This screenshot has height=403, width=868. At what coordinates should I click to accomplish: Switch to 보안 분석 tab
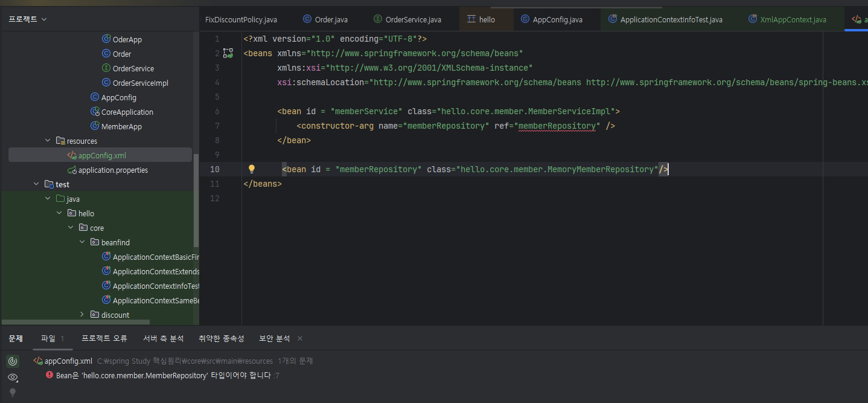[x=275, y=338]
